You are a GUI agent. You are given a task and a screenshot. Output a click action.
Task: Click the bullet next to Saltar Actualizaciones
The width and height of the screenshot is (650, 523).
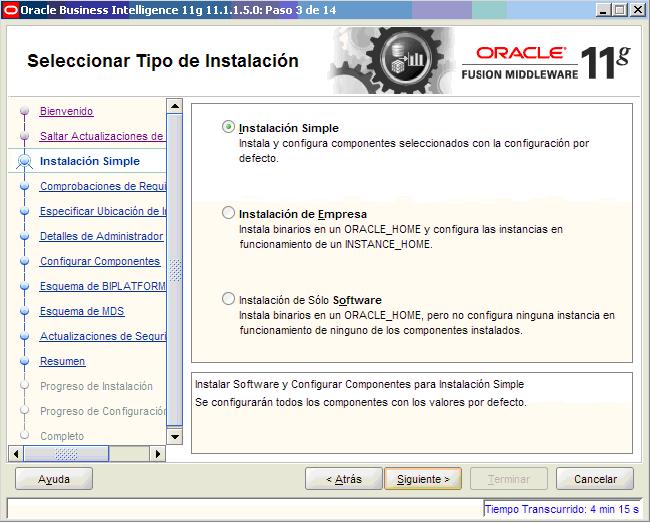(x=24, y=136)
